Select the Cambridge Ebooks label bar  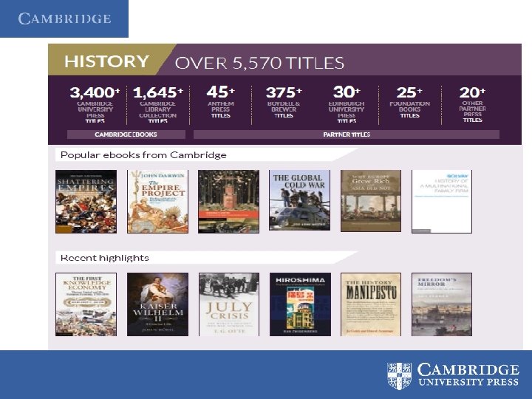coord(126,134)
